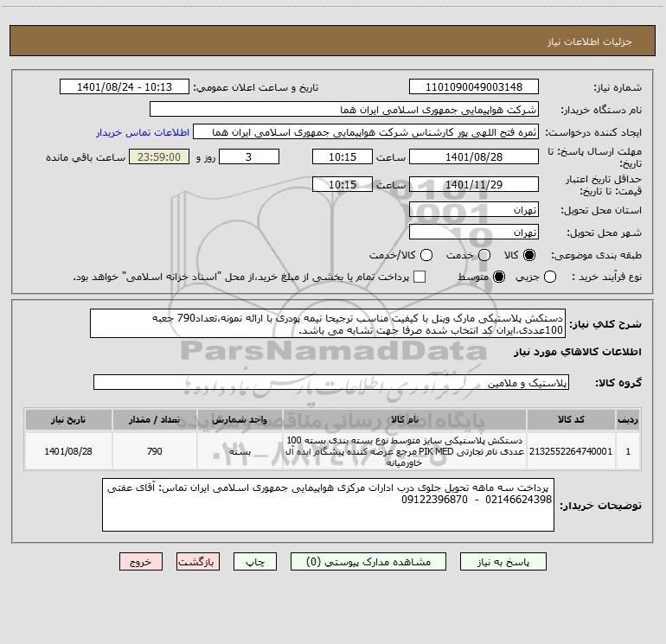Click the ردیف column header
Screen dimensions: 666x644
628,419
